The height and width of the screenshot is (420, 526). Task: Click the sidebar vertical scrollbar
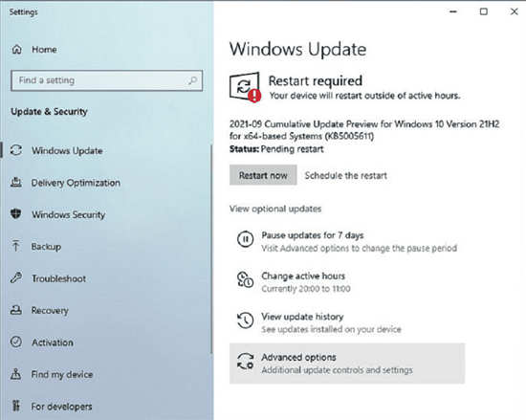(x=211, y=249)
